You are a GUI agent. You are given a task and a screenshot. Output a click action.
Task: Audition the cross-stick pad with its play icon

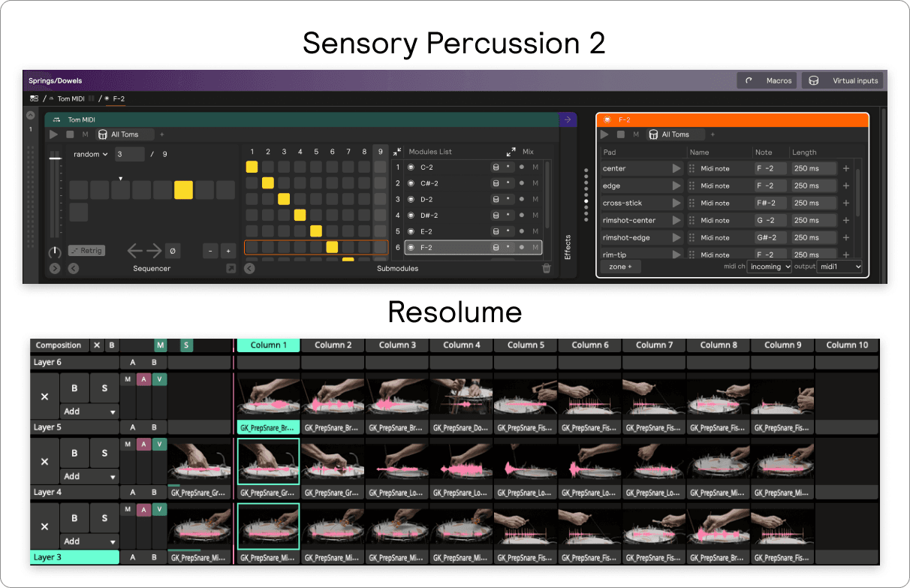677,204
